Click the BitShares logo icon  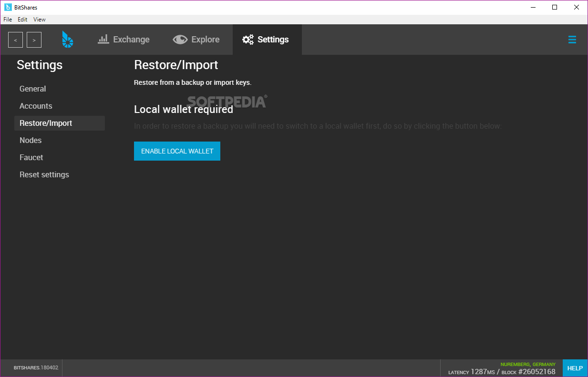[68, 40]
